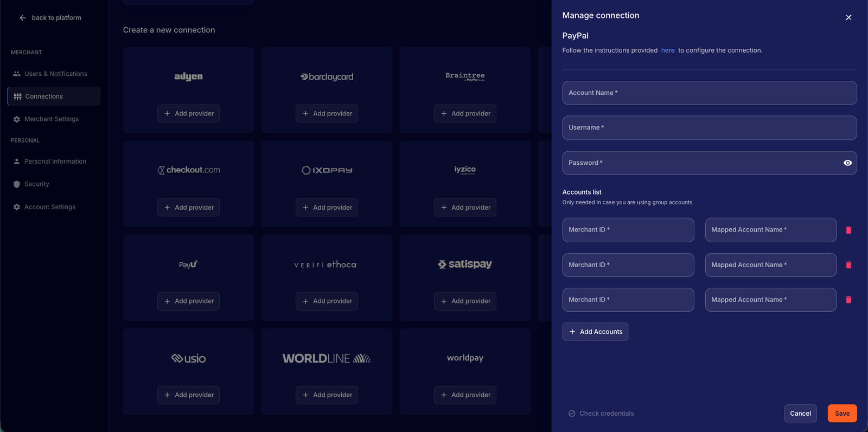Select Connections in the sidebar
Image resolution: width=868 pixels, height=432 pixels.
(54, 96)
